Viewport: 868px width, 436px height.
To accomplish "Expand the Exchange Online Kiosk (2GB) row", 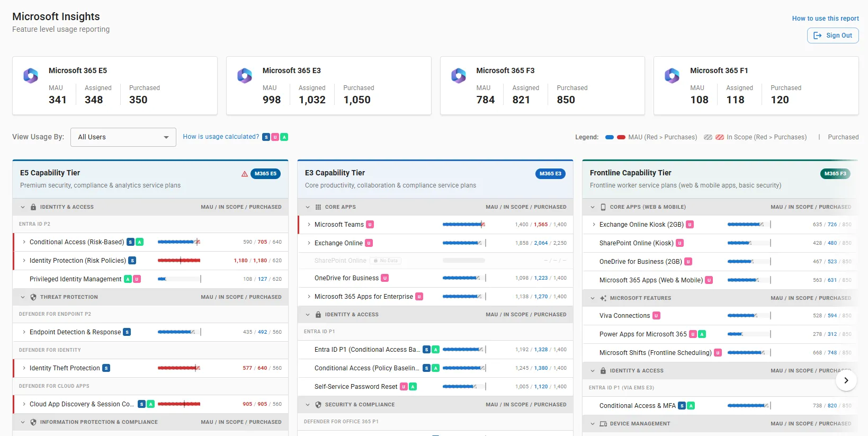I will point(594,225).
